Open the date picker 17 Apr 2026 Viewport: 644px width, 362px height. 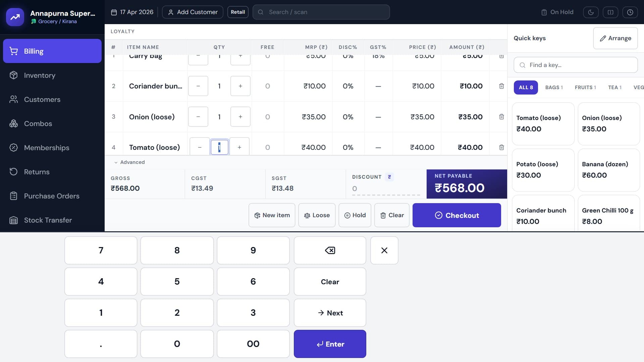(x=132, y=12)
